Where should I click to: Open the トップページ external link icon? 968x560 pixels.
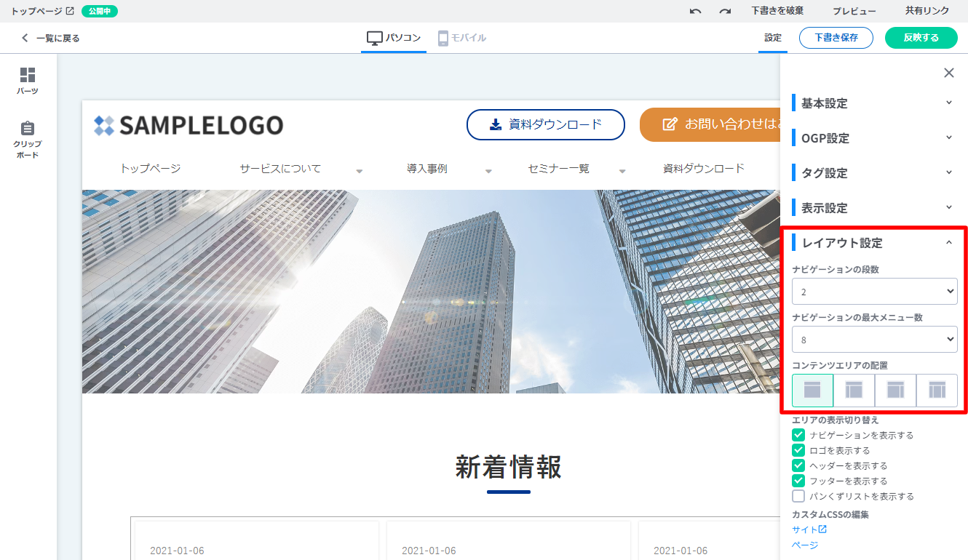coord(70,11)
